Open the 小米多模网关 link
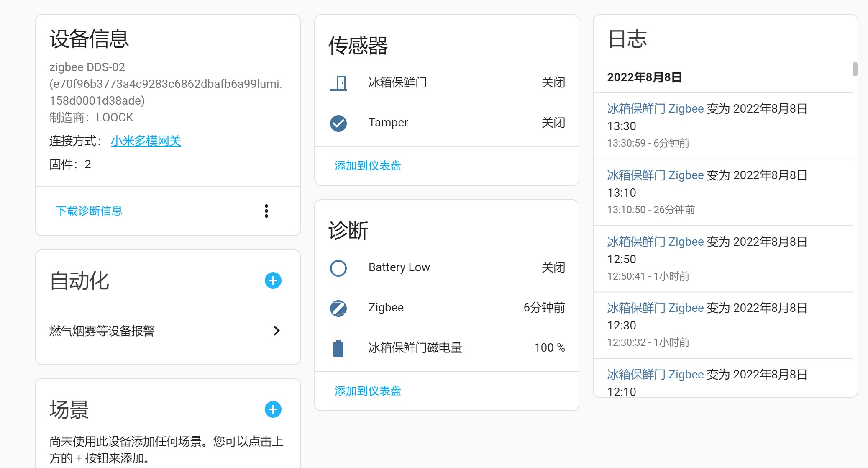 pyautogui.click(x=146, y=141)
